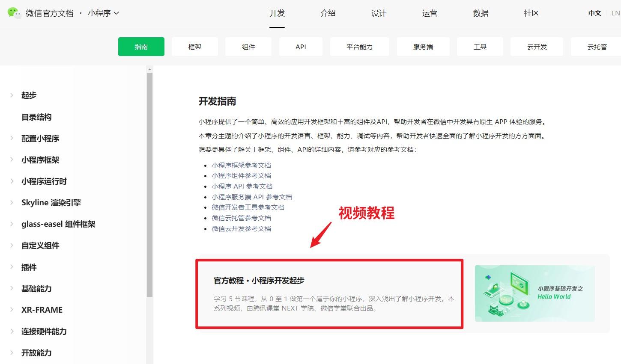Expand the 插件 sidebar chevron
621x364 pixels.
coord(12,267)
